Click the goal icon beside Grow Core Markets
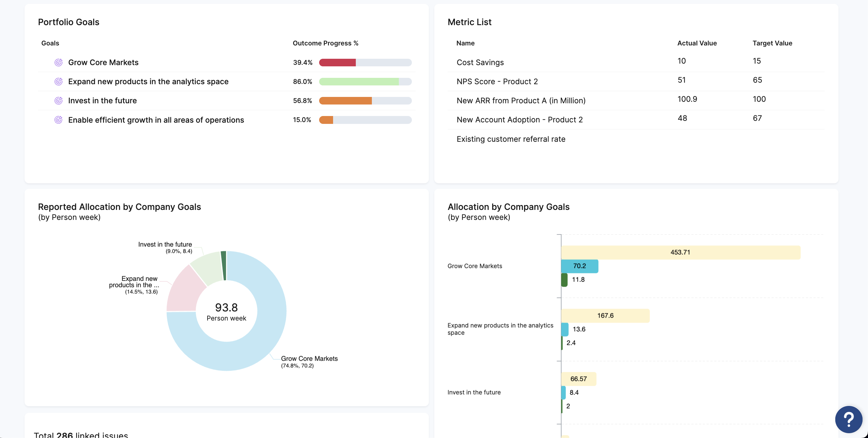The height and width of the screenshot is (438, 868). click(58, 62)
